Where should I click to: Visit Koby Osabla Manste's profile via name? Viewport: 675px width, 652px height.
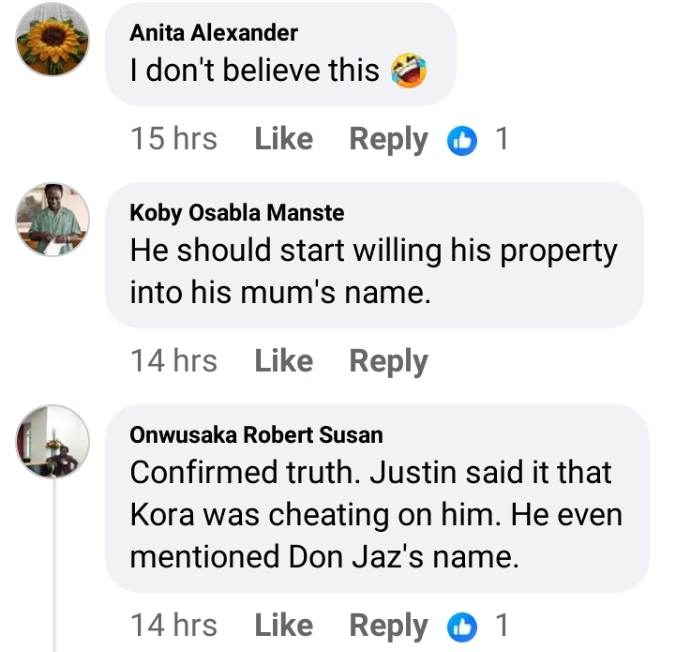click(237, 213)
